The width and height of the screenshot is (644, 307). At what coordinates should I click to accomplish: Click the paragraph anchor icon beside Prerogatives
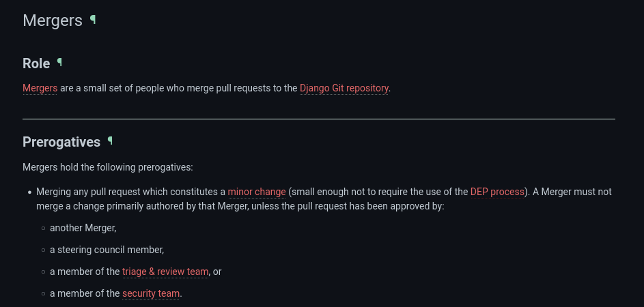click(x=110, y=141)
